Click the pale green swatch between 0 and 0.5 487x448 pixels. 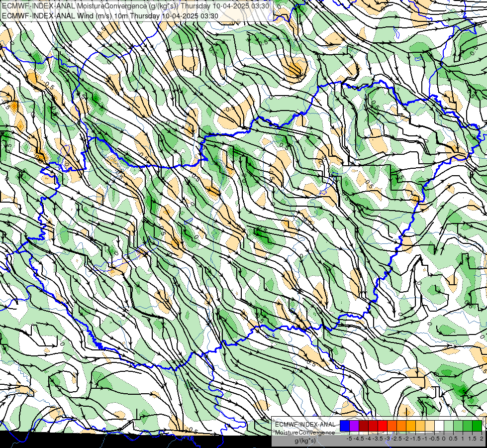click(x=449, y=426)
